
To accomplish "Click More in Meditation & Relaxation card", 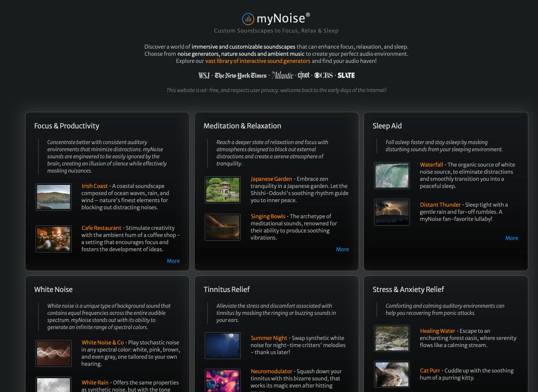I will point(343,249).
